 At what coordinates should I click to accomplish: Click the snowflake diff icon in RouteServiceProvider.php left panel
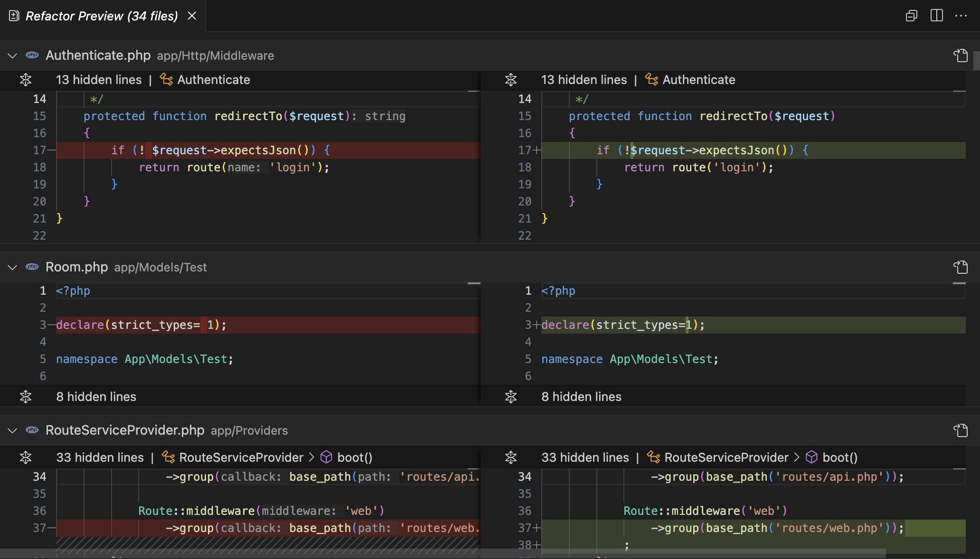[x=25, y=457]
